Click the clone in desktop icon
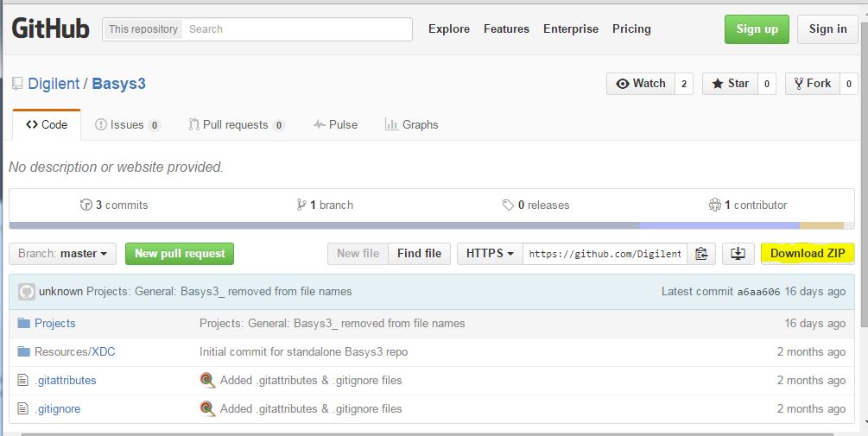868x436 pixels. [x=738, y=254]
